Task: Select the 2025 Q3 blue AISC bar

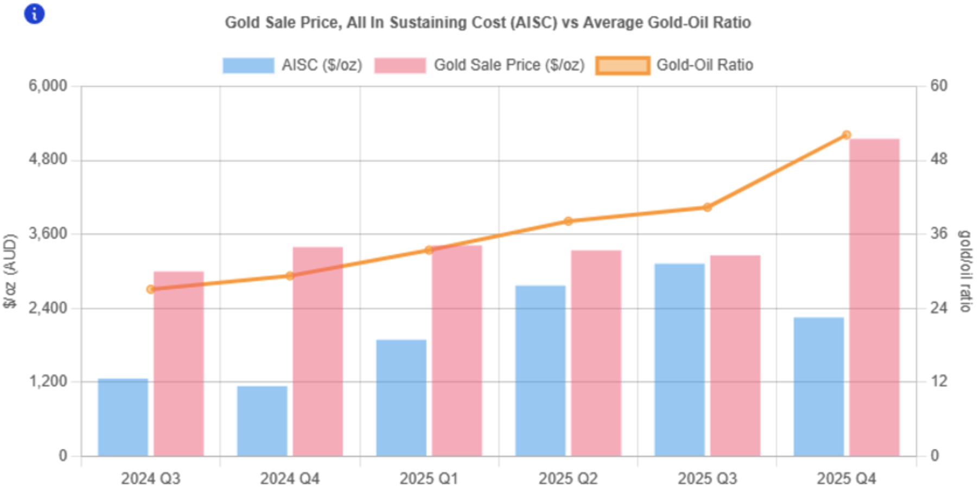Action: [x=679, y=359]
